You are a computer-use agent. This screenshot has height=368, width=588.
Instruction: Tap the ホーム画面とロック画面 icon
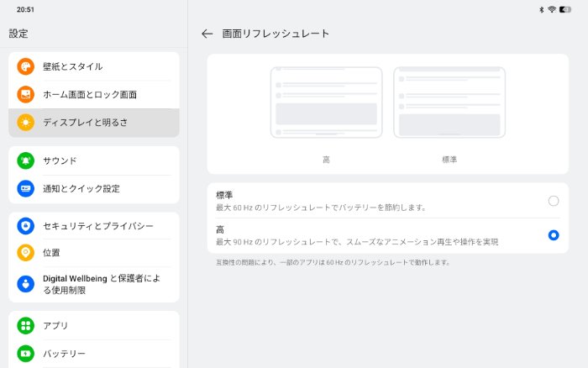coord(26,94)
